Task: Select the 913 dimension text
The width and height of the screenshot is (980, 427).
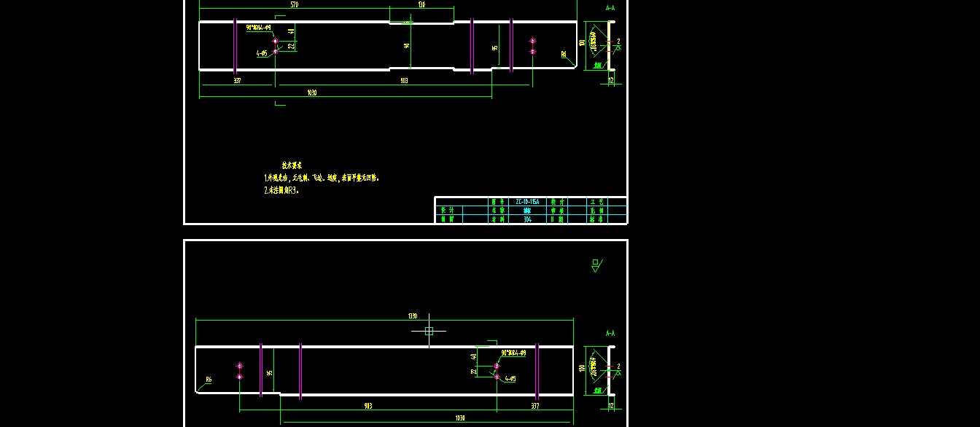Action: coord(368,406)
